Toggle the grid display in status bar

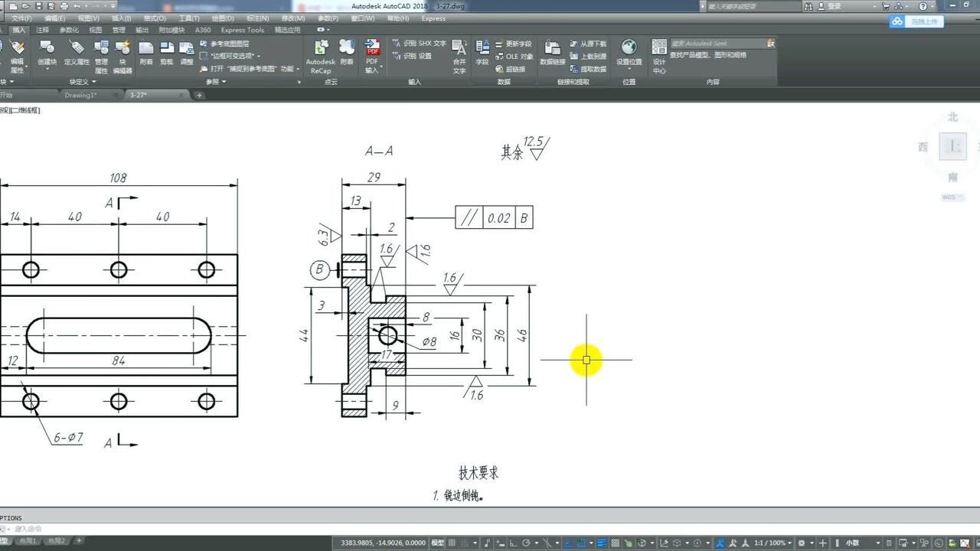click(x=452, y=543)
